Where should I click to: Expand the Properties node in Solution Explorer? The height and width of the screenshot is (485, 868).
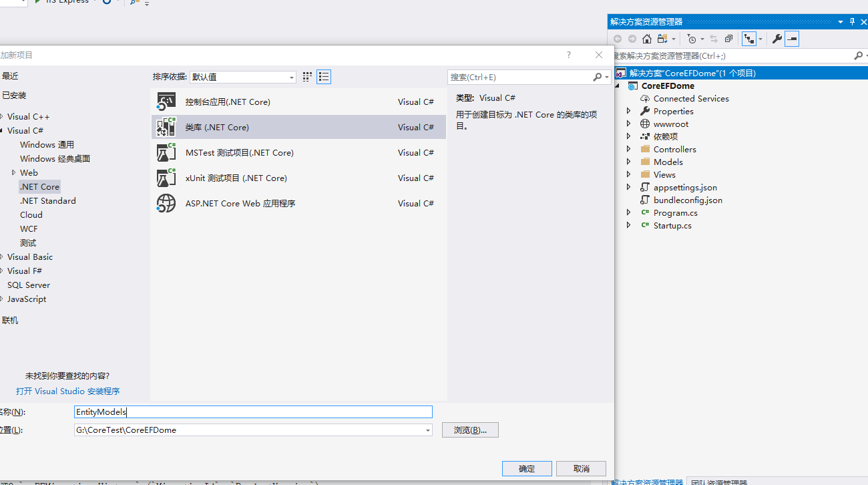coord(628,112)
